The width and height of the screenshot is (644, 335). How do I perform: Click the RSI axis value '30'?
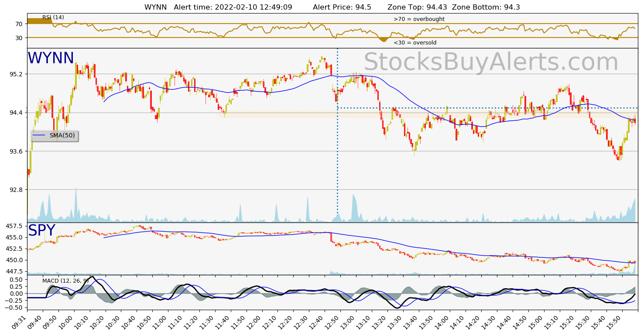(19, 38)
